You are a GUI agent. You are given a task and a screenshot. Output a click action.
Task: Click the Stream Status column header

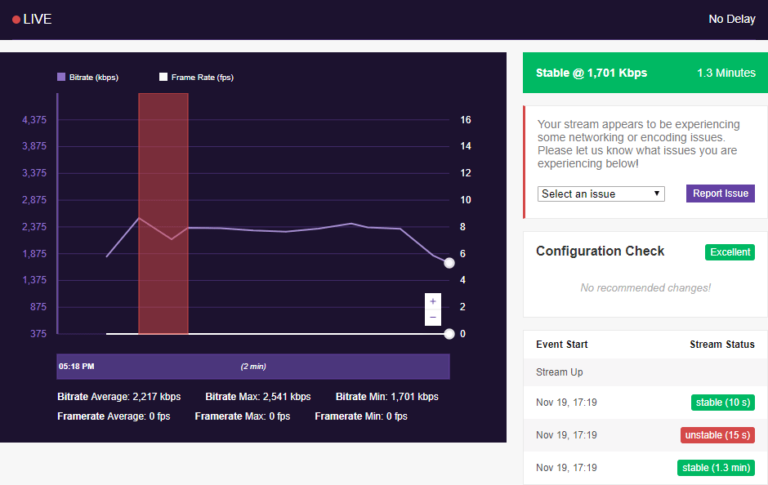click(722, 344)
